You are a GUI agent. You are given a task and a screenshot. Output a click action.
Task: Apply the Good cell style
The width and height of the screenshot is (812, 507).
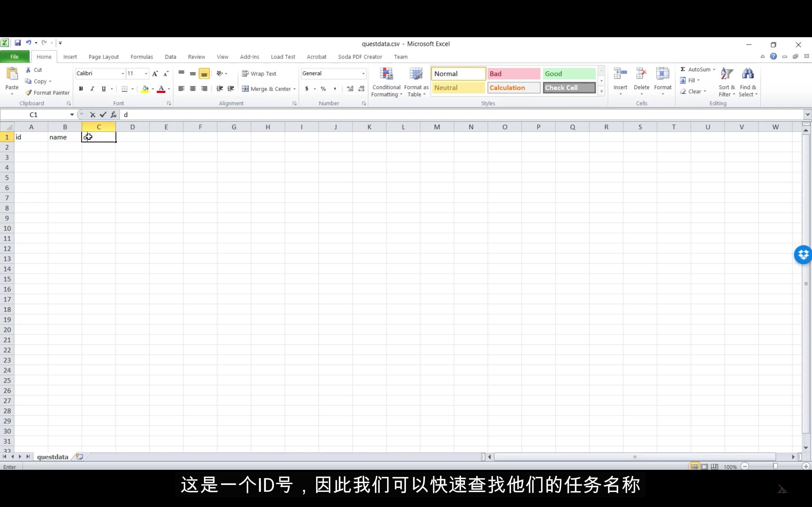[569, 73]
